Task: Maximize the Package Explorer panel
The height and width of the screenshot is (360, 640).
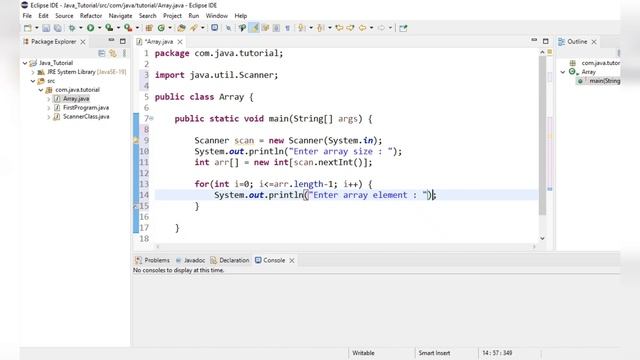Action: click(x=123, y=41)
